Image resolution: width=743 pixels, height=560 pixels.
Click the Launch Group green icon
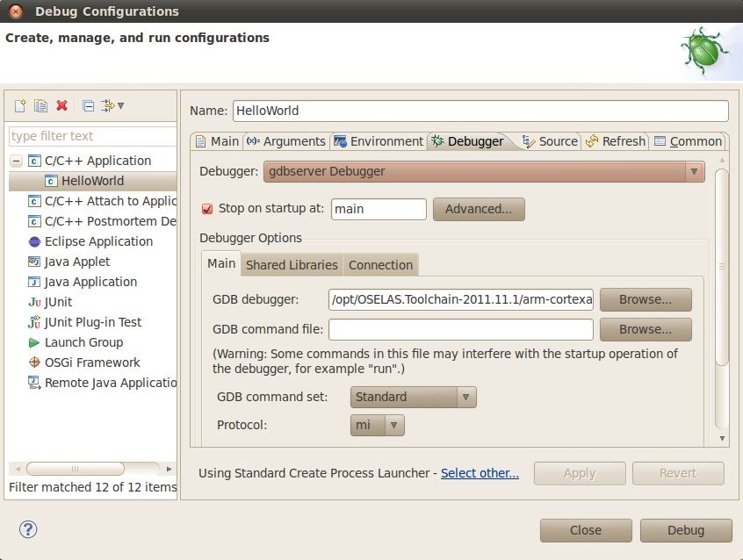click(x=34, y=342)
